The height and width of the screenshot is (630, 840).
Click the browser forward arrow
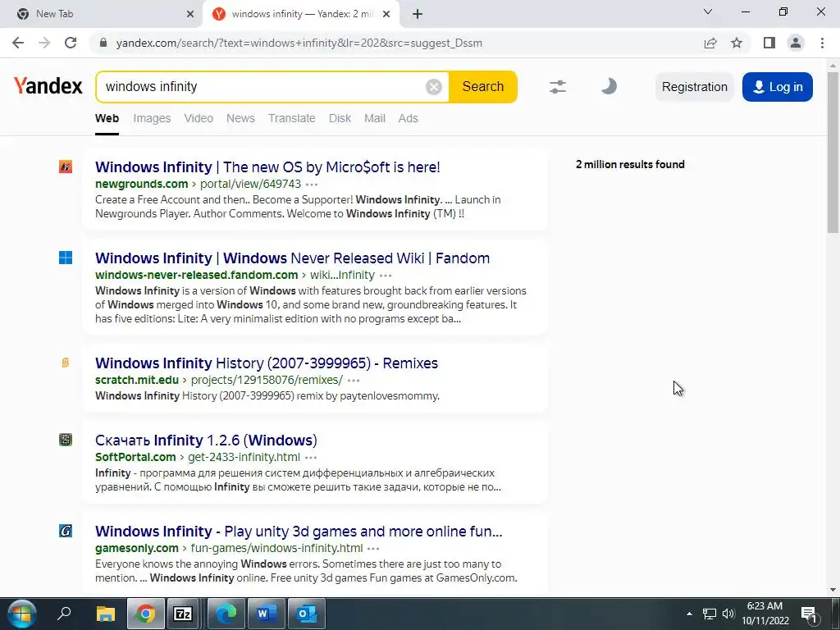(x=44, y=43)
